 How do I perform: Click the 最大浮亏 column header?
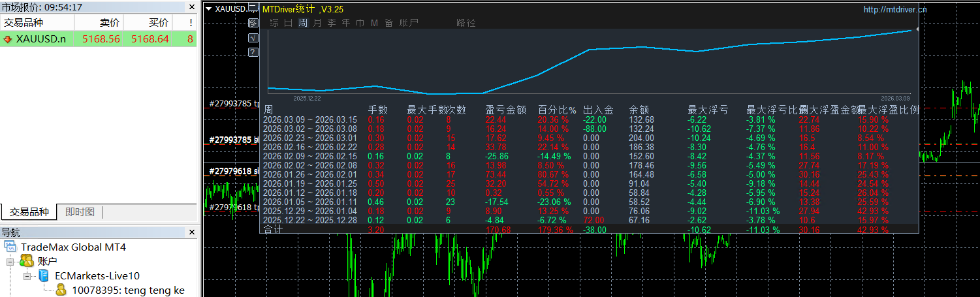708,110
